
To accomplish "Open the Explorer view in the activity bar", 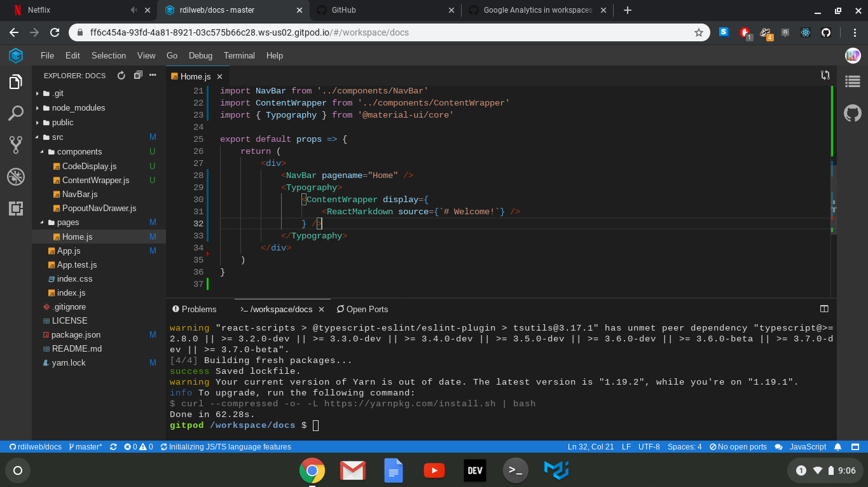I will [16, 82].
